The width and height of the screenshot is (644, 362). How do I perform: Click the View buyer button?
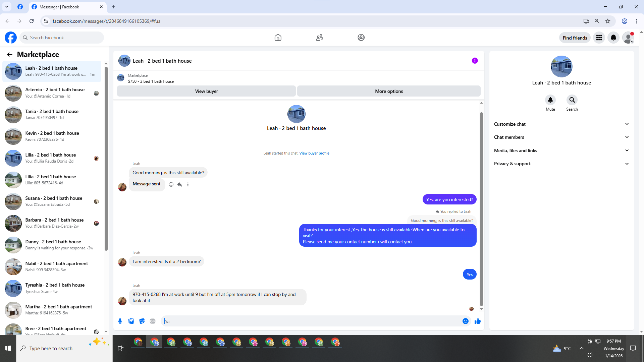[x=206, y=91]
